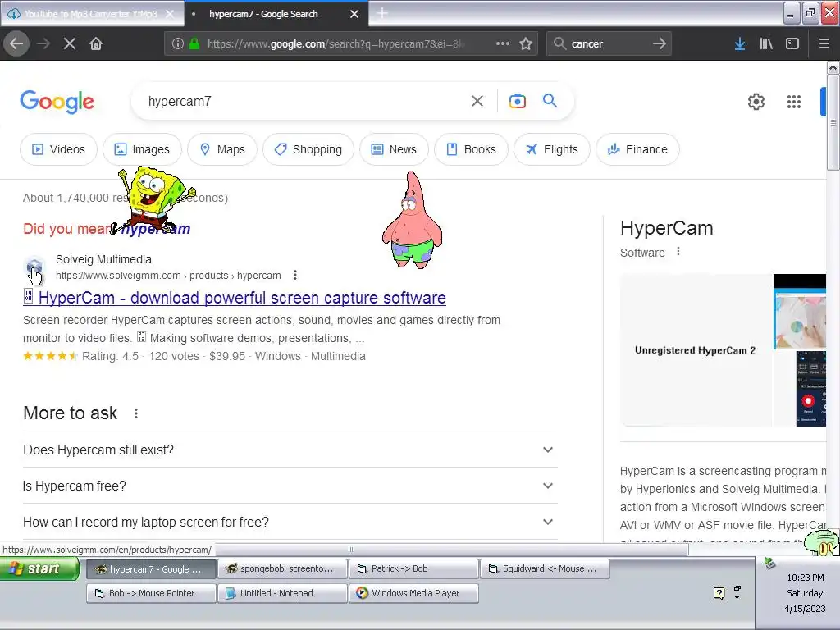Filter results by Videos

pos(58,149)
